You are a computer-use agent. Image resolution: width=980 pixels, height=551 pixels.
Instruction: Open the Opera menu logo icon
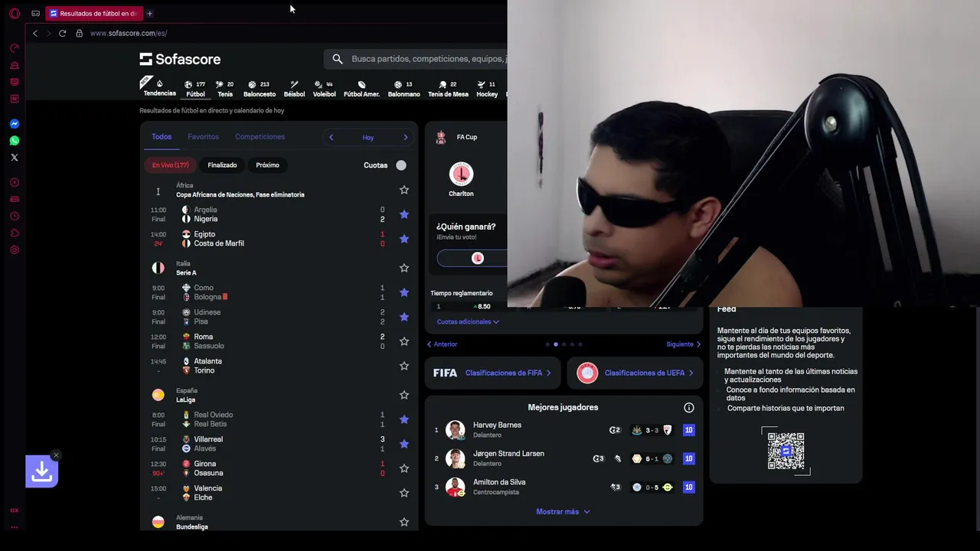click(14, 13)
